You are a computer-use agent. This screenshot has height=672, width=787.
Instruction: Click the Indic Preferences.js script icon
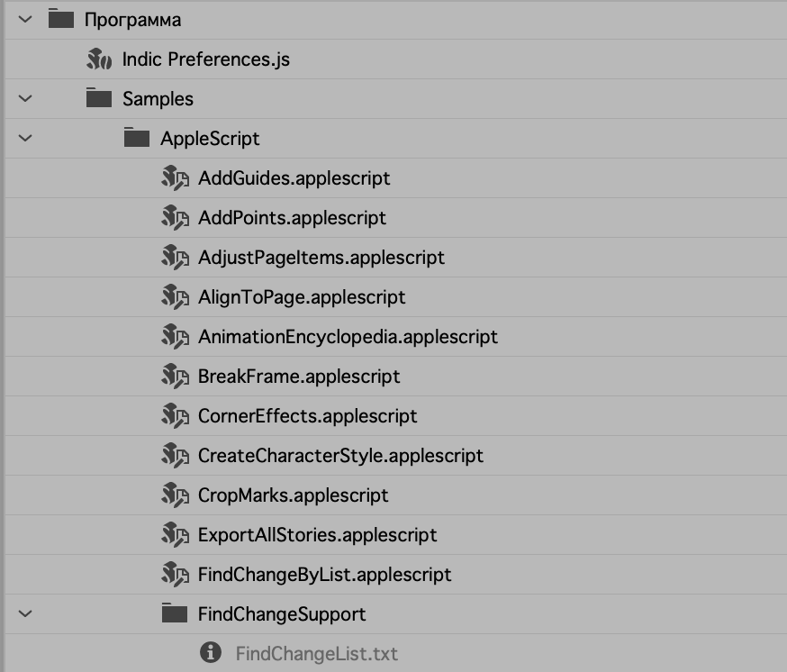pyautogui.click(x=99, y=59)
